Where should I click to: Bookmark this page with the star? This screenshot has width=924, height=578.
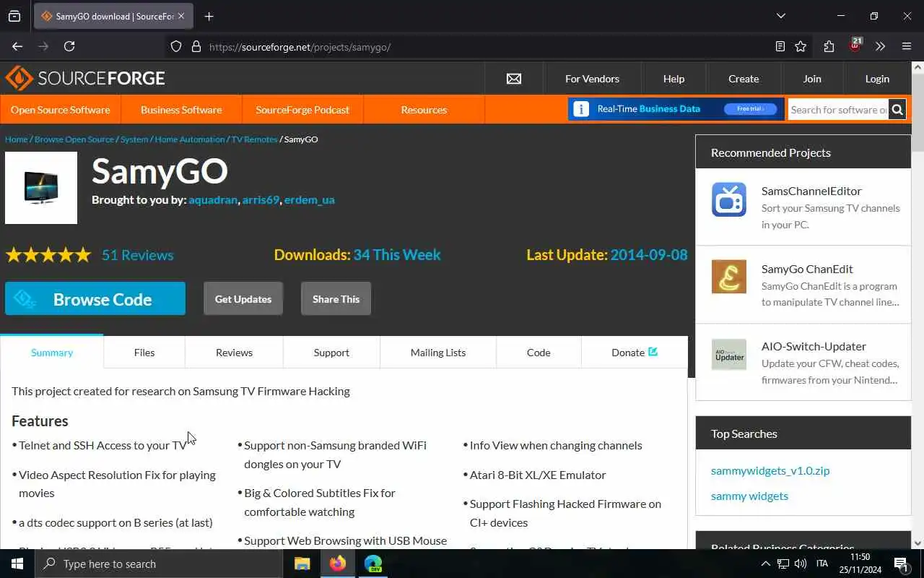click(x=801, y=46)
